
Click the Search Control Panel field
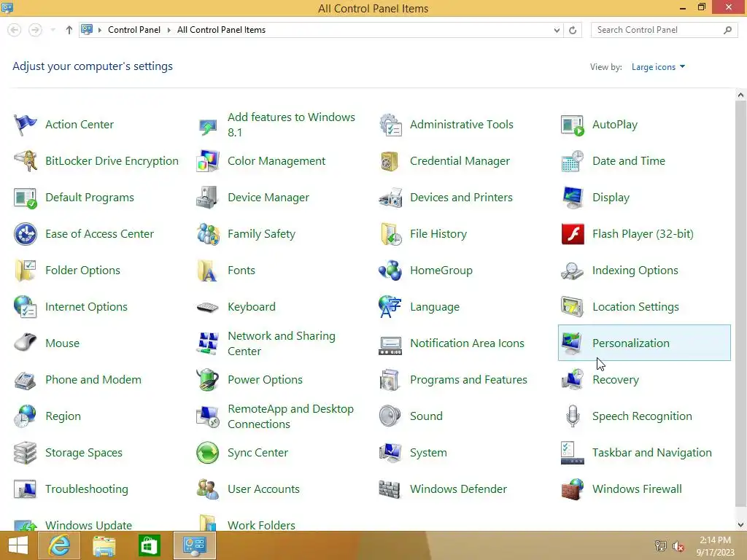coord(664,30)
